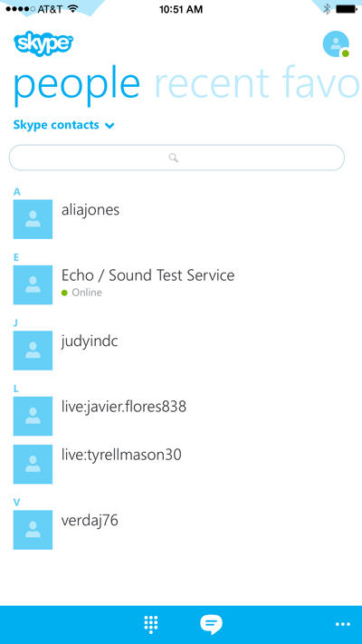
Task: Click avatar of live:javier.flores838
Action: click(33, 416)
